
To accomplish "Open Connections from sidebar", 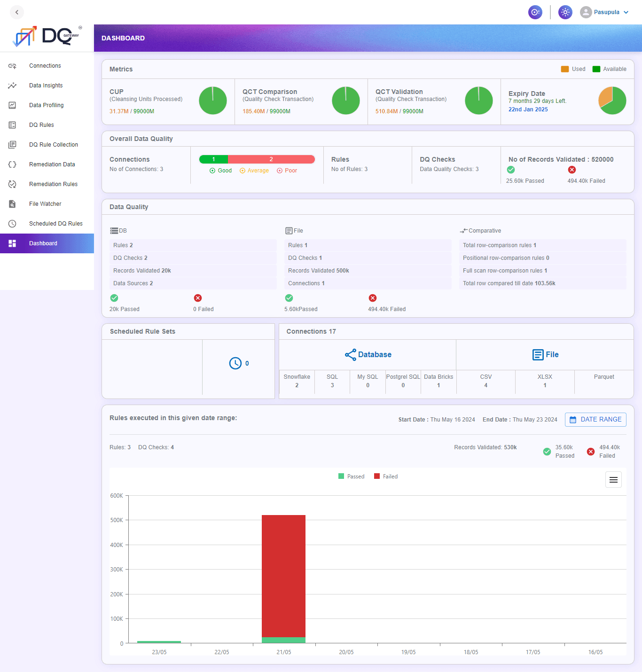I will [x=45, y=66].
